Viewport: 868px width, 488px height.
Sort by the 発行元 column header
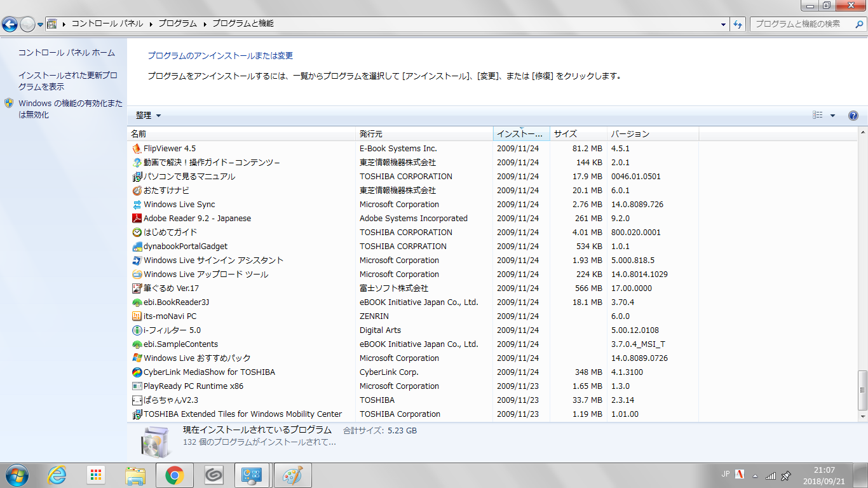click(x=424, y=134)
